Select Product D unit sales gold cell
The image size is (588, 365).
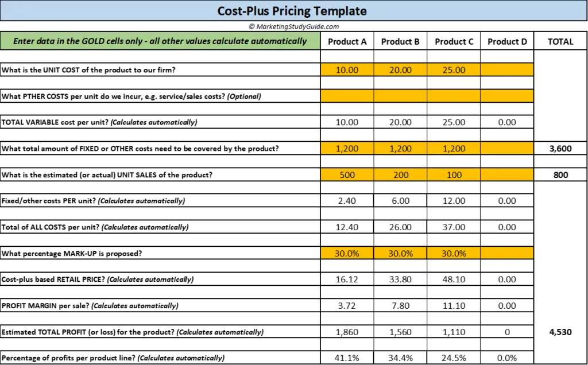(x=506, y=174)
